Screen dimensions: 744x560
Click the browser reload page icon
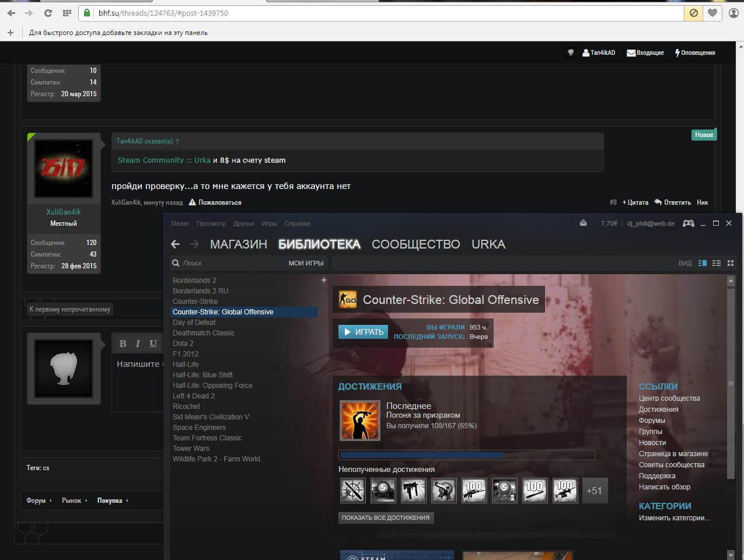[x=48, y=13]
